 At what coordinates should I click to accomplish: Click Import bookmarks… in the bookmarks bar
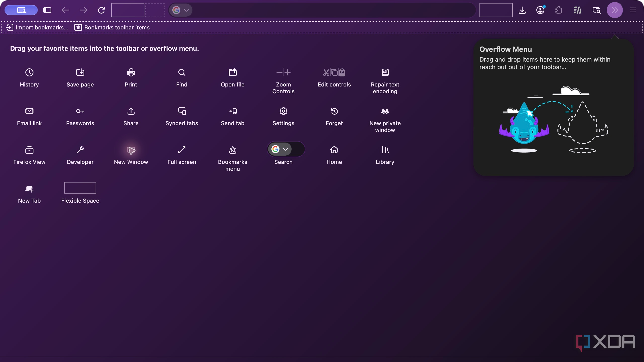(37, 27)
